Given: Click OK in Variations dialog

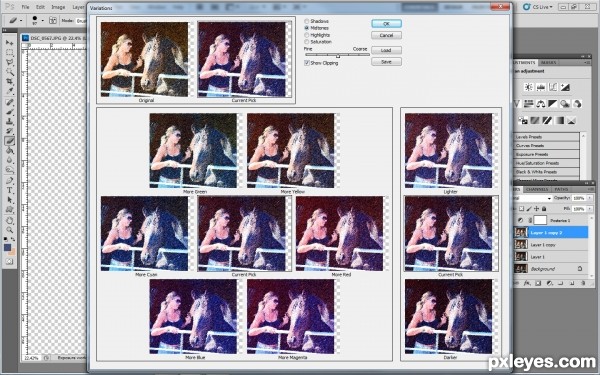Looking at the screenshot, I should [x=386, y=24].
